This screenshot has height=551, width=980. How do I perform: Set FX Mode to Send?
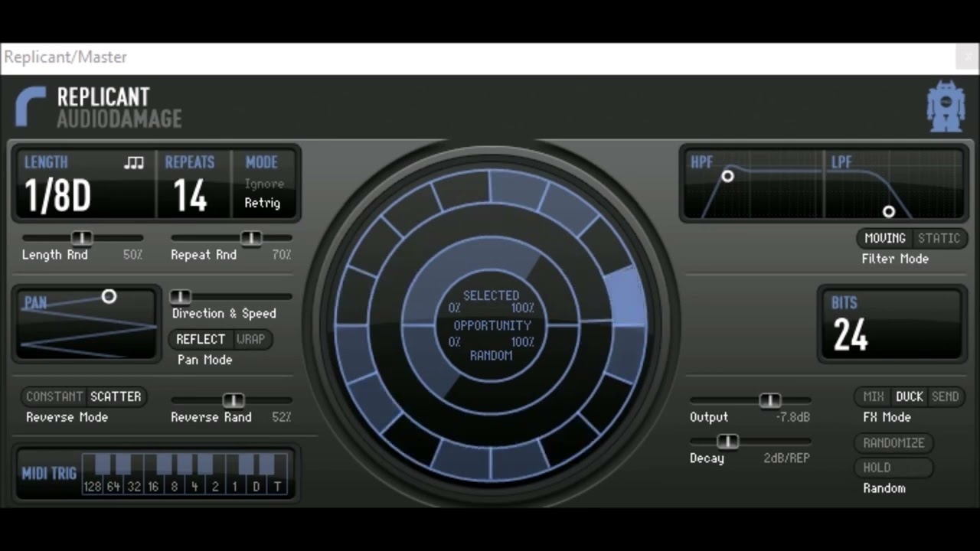[945, 396]
